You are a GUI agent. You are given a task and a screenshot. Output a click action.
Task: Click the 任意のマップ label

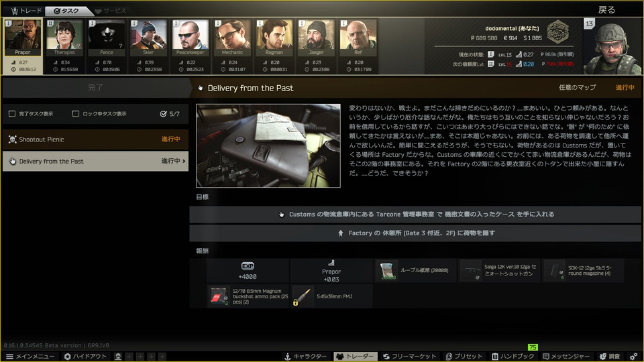[577, 87]
